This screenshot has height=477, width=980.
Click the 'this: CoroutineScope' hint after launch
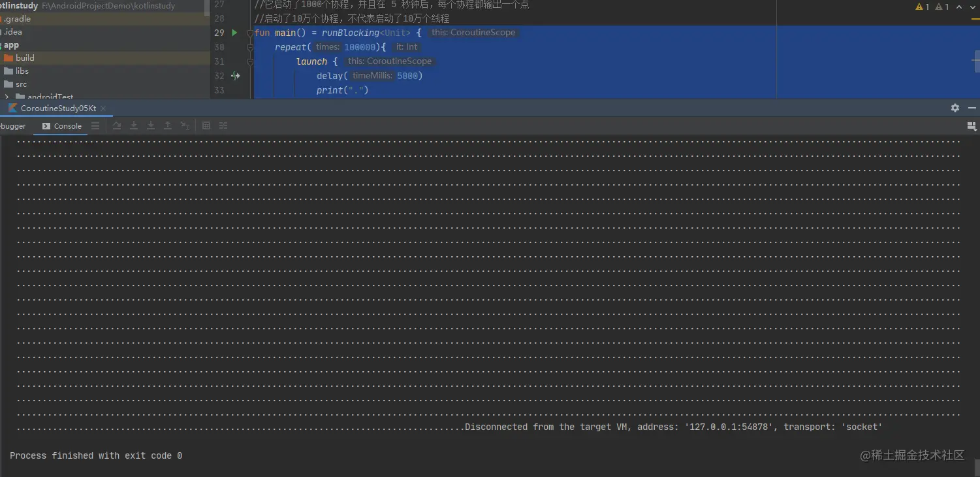[x=390, y=61]
